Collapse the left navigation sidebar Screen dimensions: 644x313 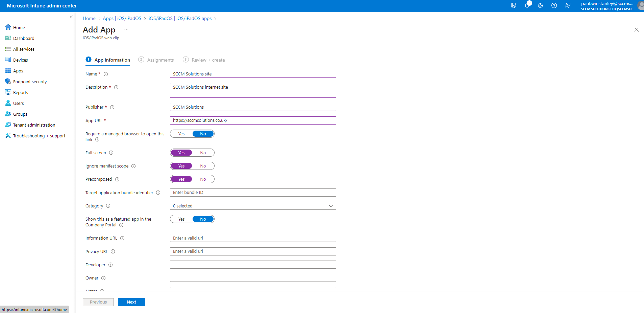pos(71,17)
